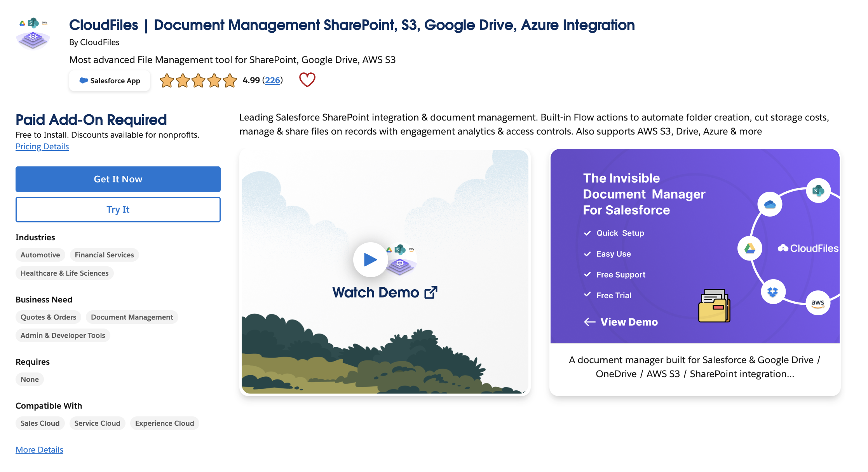868x472 pixels.
Task: Select the Sales Cloud tag
Action: pos(40,423)
